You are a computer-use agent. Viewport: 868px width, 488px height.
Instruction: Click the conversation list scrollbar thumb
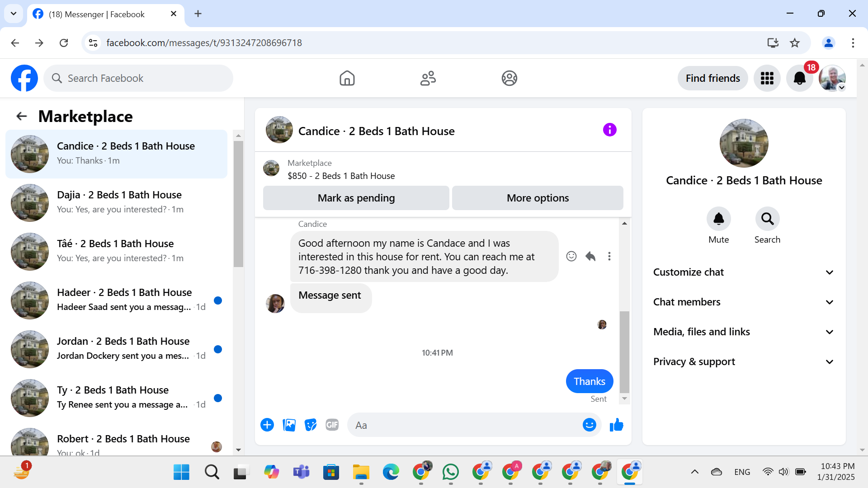(x=238, y=204)
